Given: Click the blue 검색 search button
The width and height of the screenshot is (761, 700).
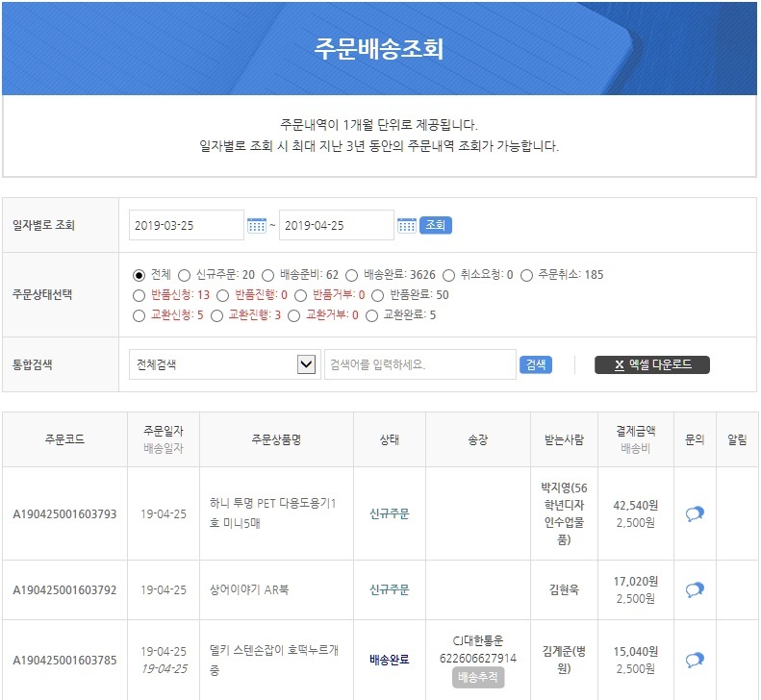Looking at the screenshot, I should click(x=536, y=364).
